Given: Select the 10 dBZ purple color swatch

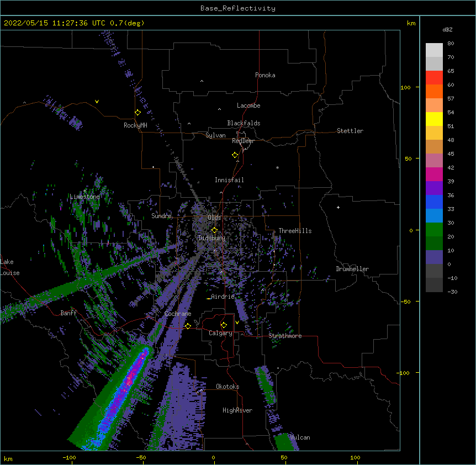Looking at the screenshot, I should point(434,257).
